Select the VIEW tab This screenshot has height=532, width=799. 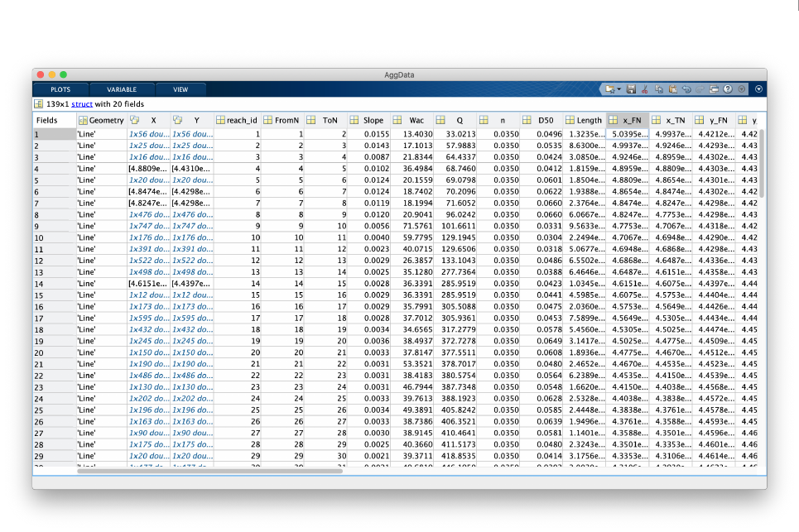(x=180, y=89)
